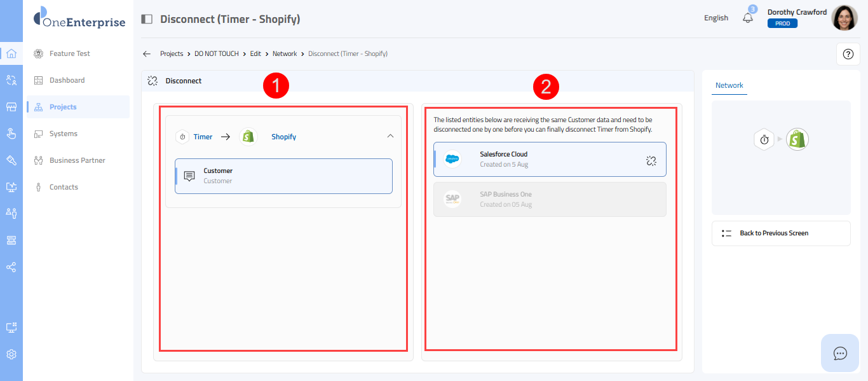868x381 pixels.
Task: Open Systems in the sidebar
Action: pos(63,134)
